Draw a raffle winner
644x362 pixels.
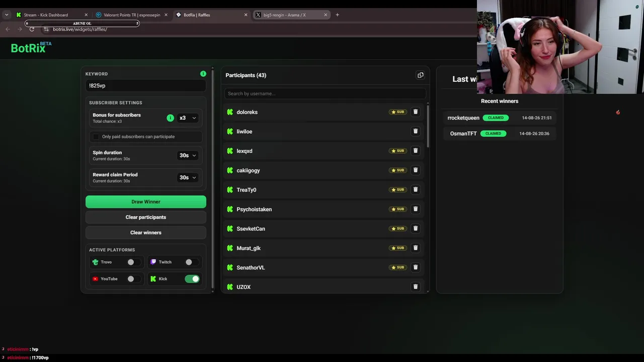pos(146,202)
